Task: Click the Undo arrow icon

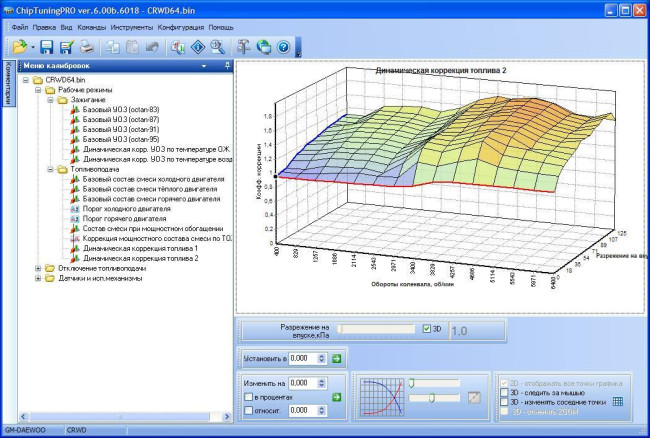Action: click(152, 47)
